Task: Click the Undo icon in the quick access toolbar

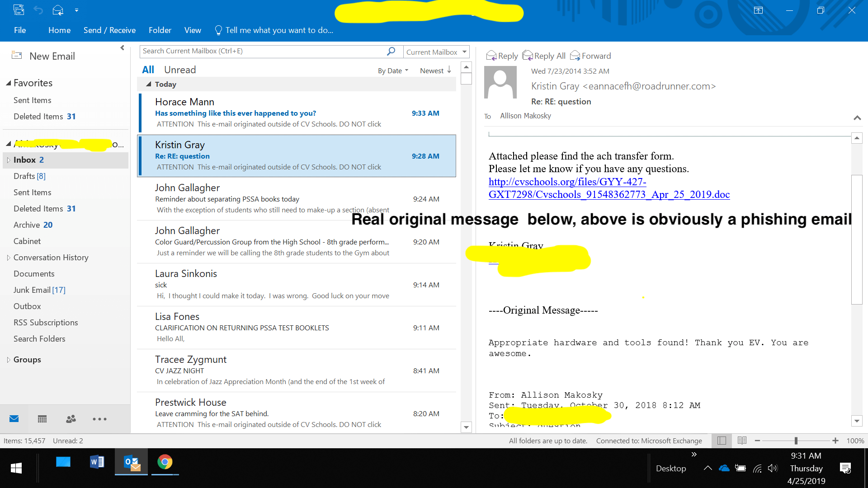Action: [38, 10]
